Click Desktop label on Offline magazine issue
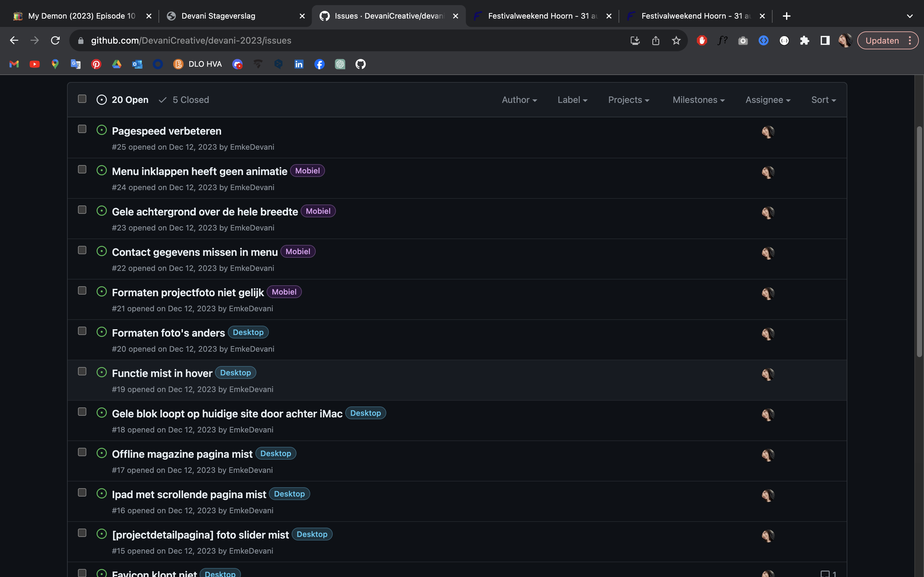 click(x=275, y=453)
